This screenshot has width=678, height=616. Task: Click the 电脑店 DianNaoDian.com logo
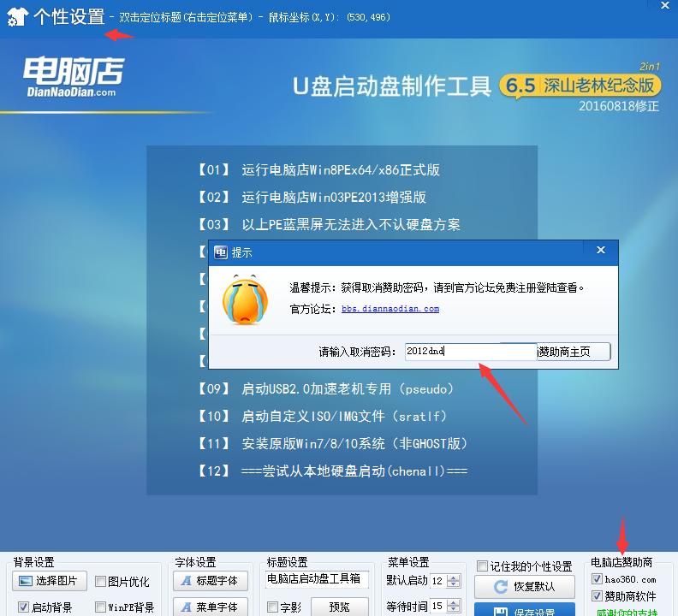point(74,76)
